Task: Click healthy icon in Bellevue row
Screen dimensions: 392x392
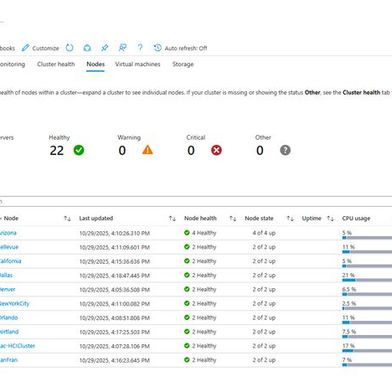Action: click(187, 247)
